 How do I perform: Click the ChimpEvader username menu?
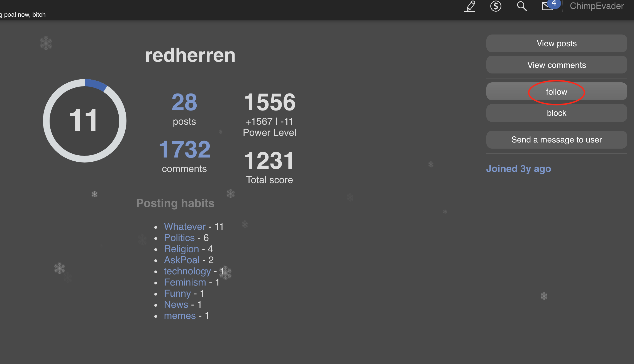click(x=597, y=6)
